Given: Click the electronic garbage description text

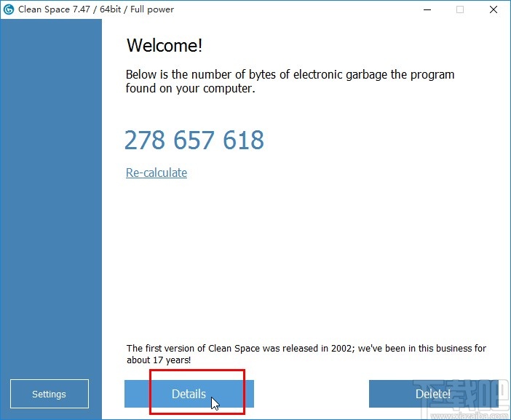Looking at the screenshot, I should 290,81.
